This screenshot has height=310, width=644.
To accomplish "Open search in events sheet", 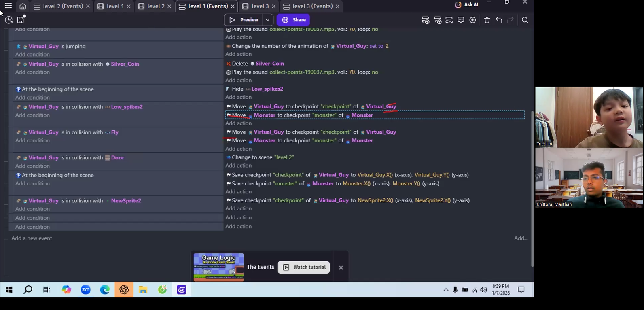I will click(x=525, y=20).
